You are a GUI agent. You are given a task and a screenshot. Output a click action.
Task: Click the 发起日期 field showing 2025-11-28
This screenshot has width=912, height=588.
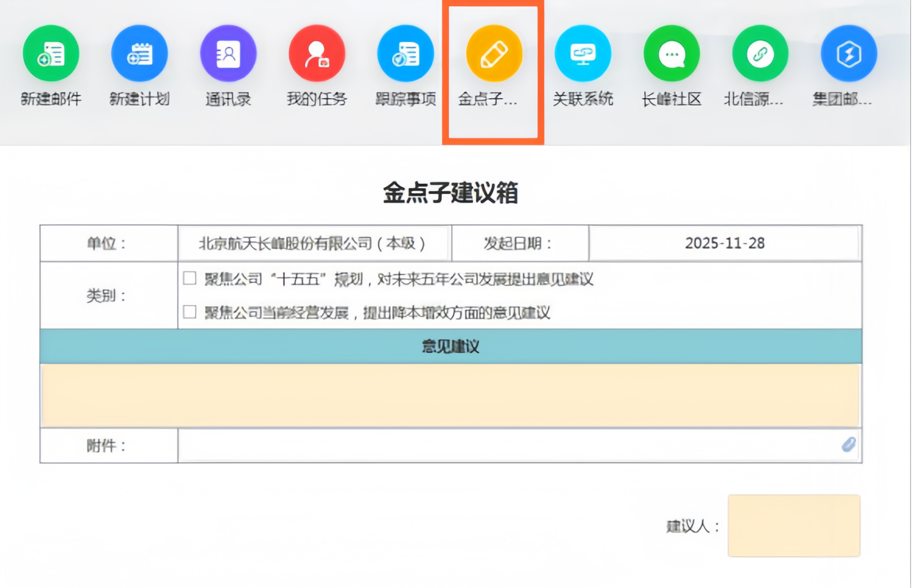pyautogui.click(x=724, y=243)
